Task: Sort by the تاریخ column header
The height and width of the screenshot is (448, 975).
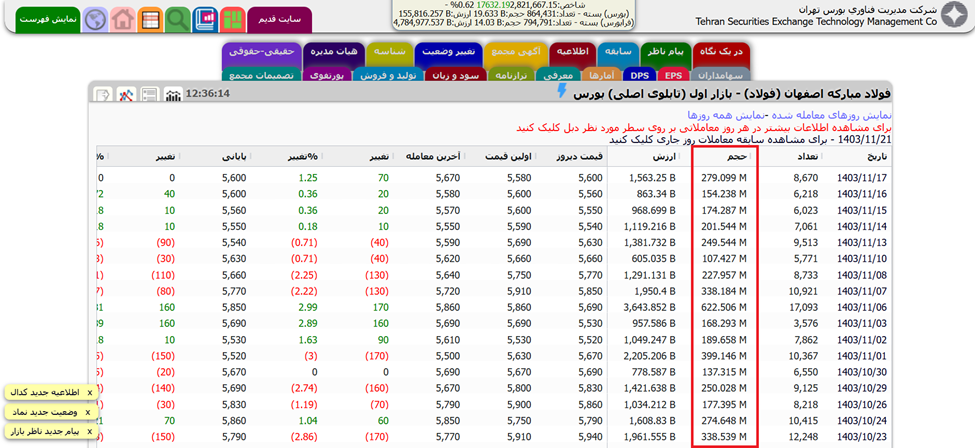Action: tap(859, 157)
